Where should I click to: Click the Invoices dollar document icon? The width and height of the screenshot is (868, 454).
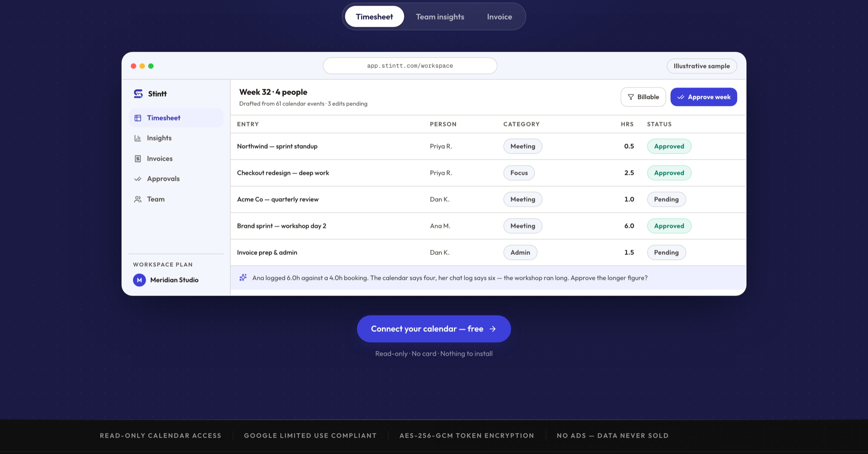tap(138, 159)
